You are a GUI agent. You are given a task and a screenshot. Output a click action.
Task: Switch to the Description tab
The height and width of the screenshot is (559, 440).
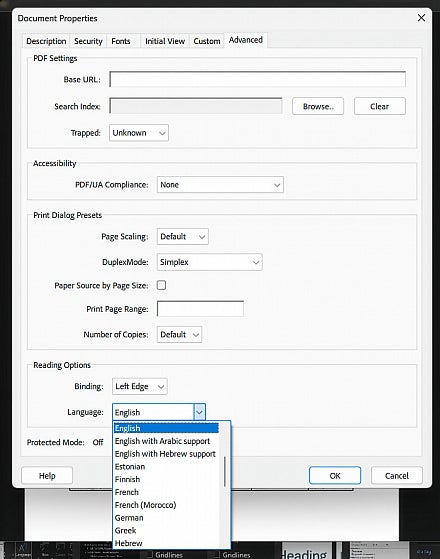(x=46, y=41)
